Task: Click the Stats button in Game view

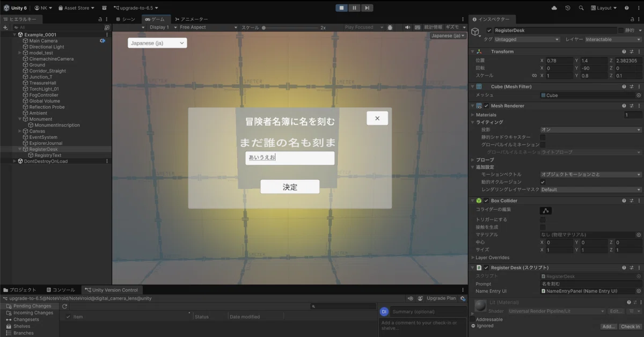Action: 433,27
